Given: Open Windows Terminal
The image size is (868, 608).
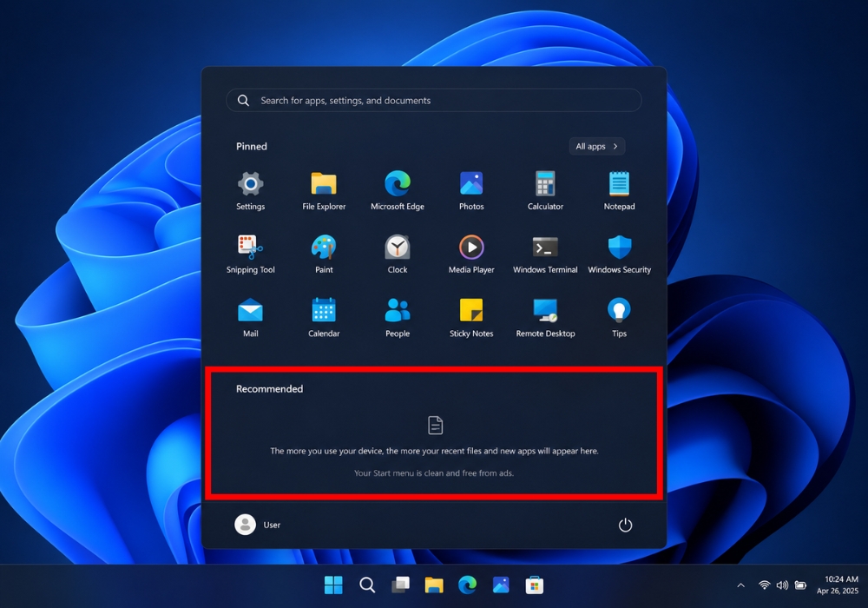Looking at the screenshot, I should coord(545,254).
